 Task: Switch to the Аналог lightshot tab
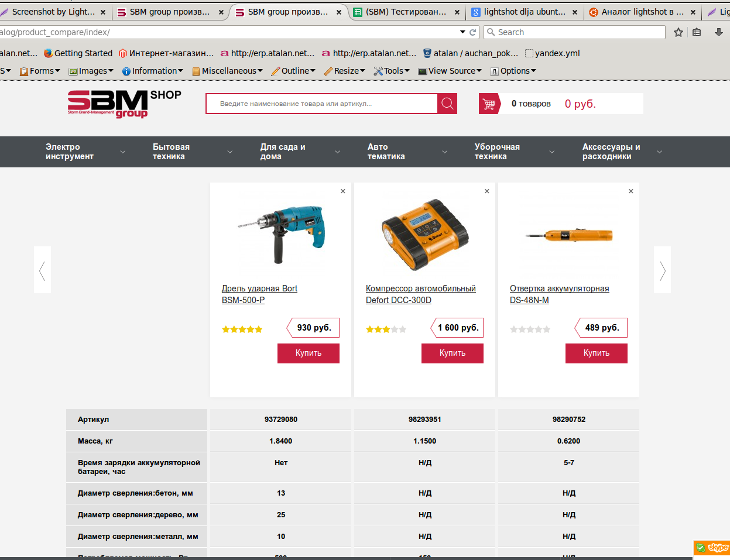pyautogui.click(x=642, y=12)
